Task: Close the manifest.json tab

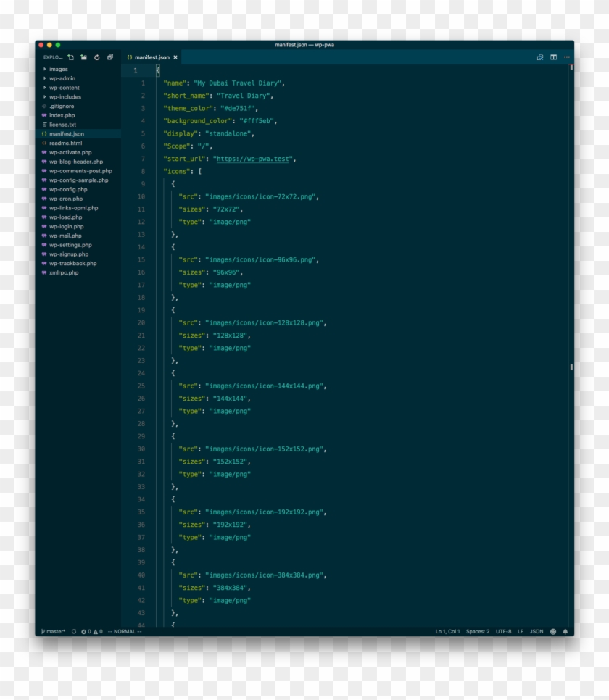Action: point(175,57)
